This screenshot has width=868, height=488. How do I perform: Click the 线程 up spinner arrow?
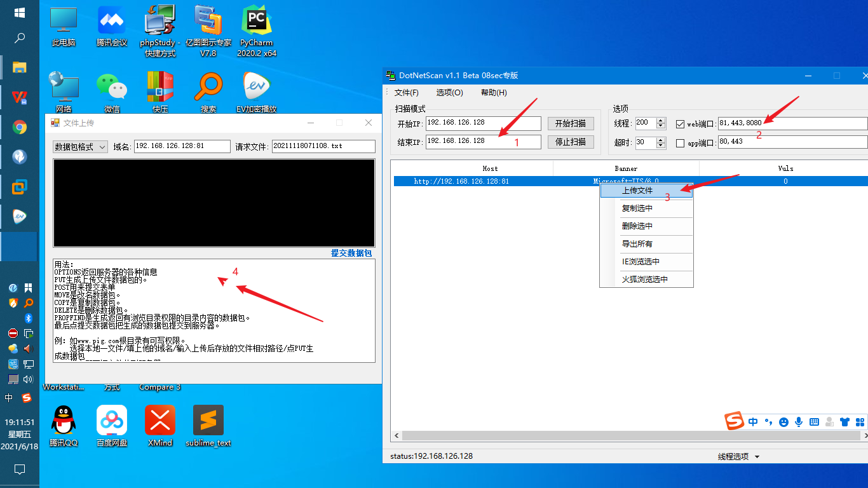click(x=661, y=120)
